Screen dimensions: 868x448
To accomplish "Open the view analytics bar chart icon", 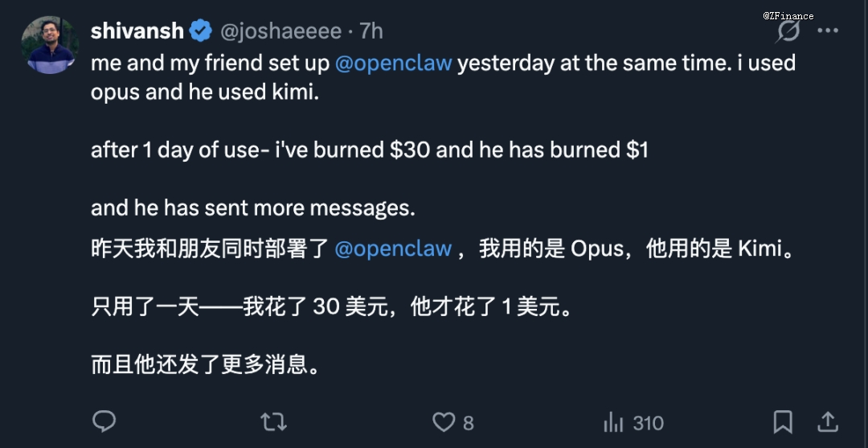I will pos(614,421).
